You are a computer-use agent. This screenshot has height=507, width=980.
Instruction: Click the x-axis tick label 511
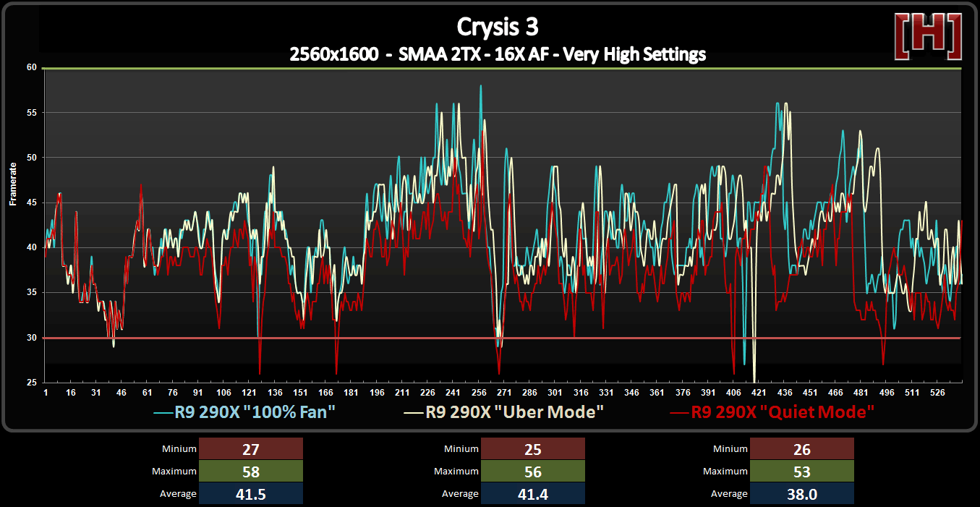[x=912, y=393]
